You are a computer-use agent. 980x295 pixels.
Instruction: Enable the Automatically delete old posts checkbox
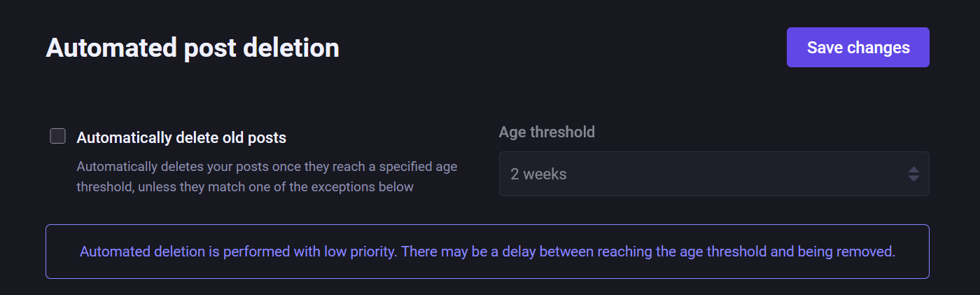(x=58, y=137)
